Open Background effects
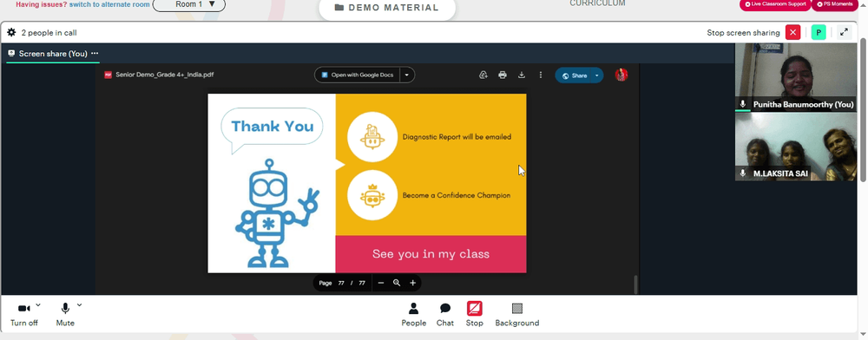Image resolution: width=868 pixels, height=340 pixels. point(517,315)
